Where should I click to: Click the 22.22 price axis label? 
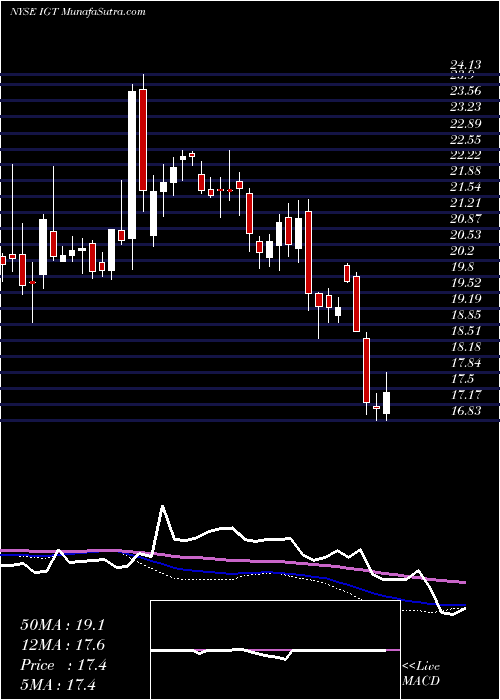[466, 155]
